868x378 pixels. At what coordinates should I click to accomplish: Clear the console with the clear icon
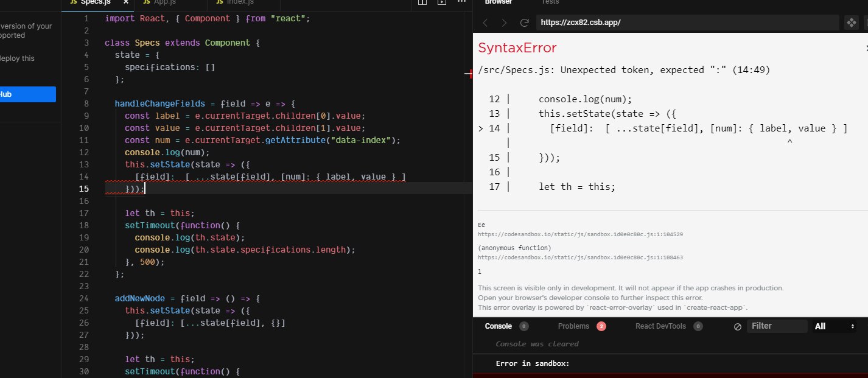click(x=737, y=327)
